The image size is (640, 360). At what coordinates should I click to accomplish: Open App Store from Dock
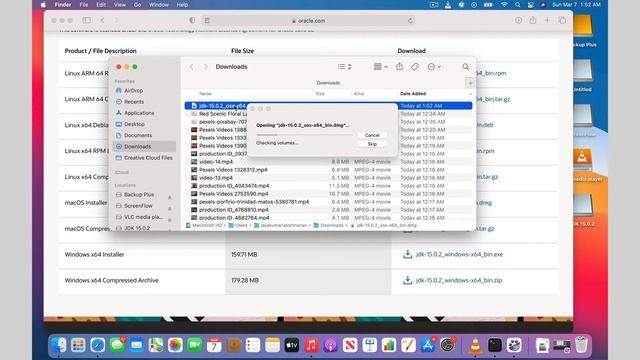(427, 345)
